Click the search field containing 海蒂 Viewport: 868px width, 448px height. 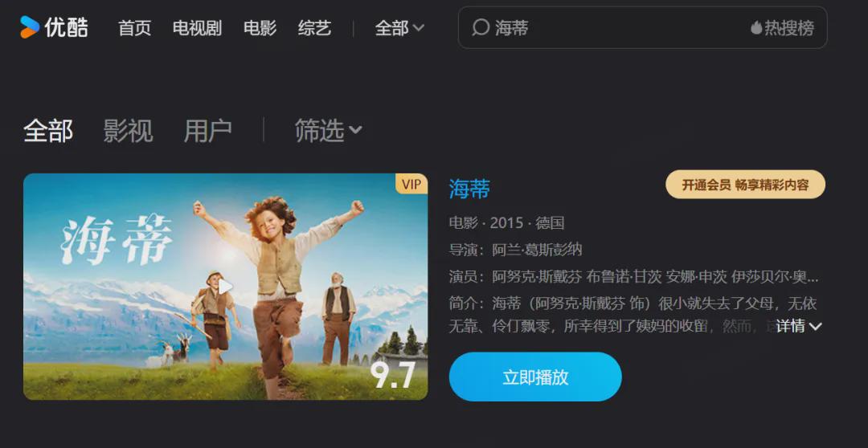pyautogui.click(x=642, y=27)
